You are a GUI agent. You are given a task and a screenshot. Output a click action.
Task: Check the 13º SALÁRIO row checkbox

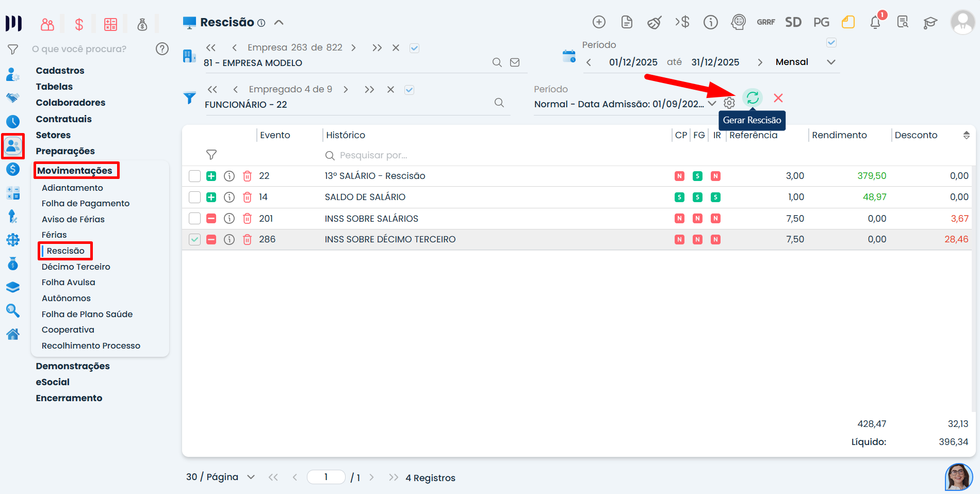[194, 176]
